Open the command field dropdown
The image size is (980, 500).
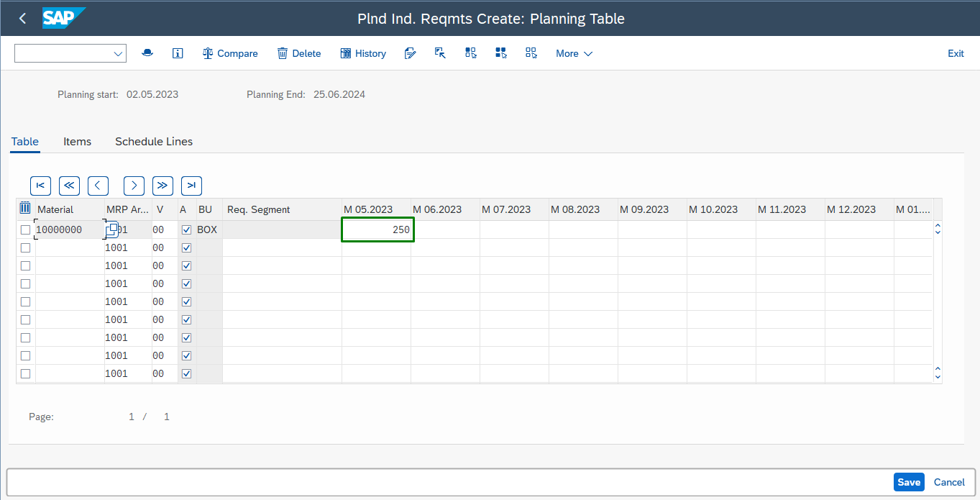click(x=118, y=54)
